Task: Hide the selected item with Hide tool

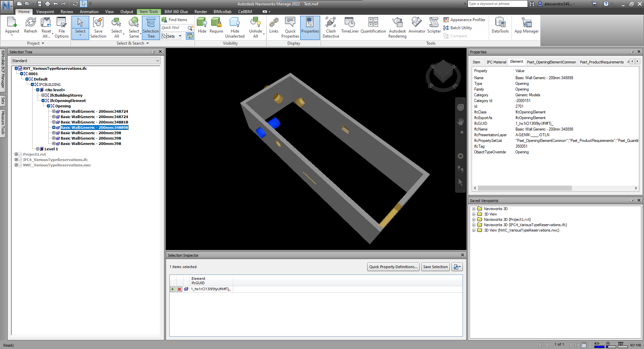Action: tap(202, 26)
